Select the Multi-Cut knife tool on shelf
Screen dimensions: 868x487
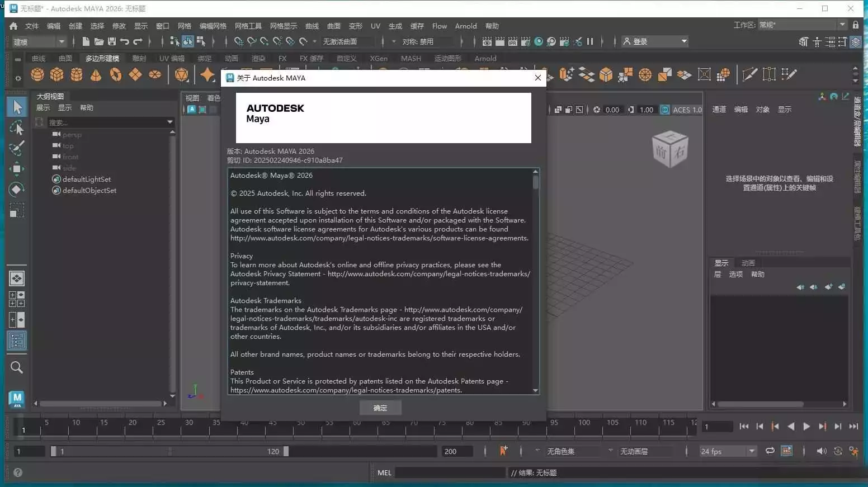pyautogui.click(x=749, y=74)
